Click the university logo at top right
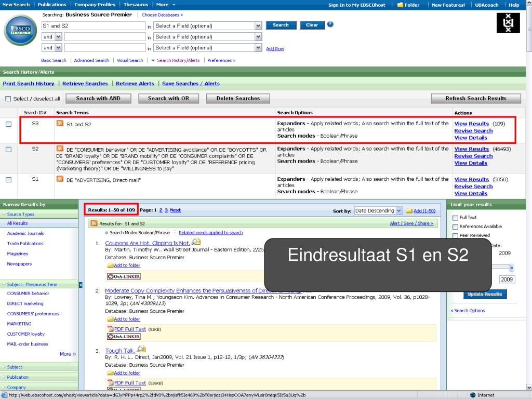 coord(508,23)
